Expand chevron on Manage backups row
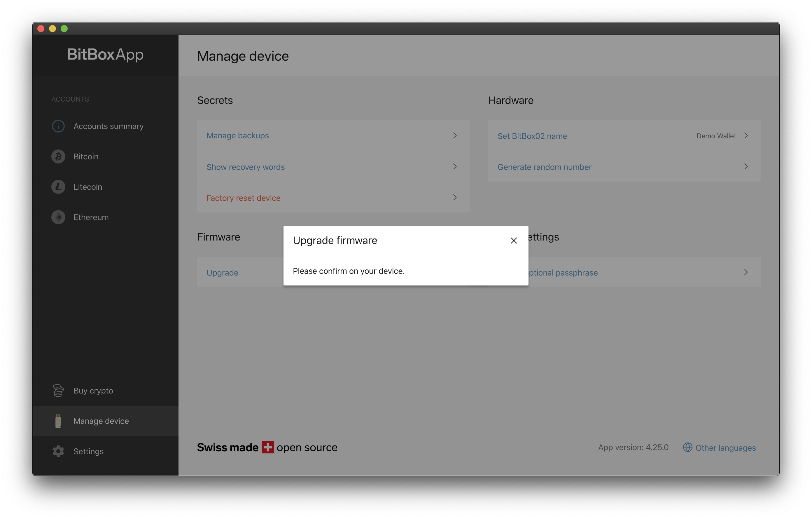 coord(454,136)
